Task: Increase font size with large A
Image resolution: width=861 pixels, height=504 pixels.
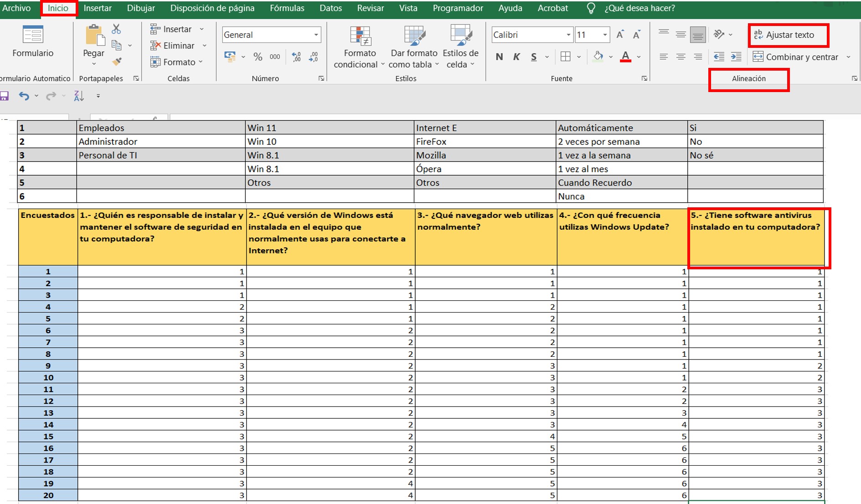Action: click(620, 35)
